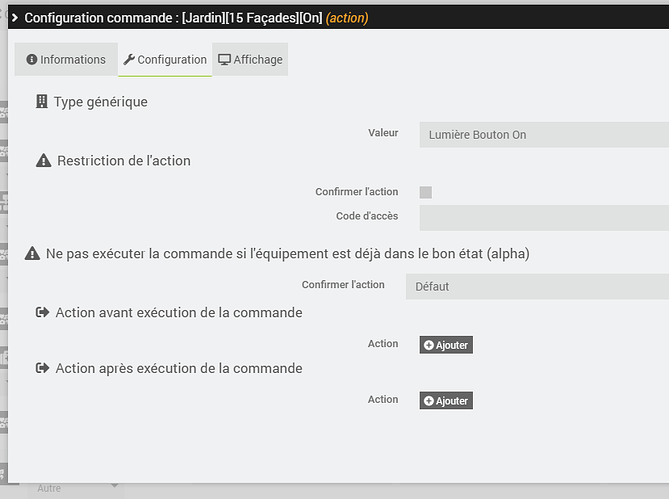Screen dimensions: 669x499
Task: Select the Configuration tab label
Action: [x=172, y=60]
